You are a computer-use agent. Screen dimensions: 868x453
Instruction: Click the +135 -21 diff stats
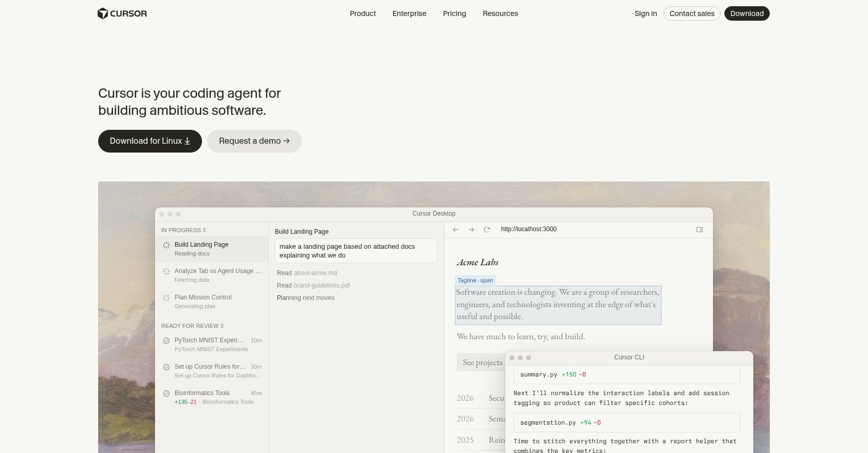[185, 402]
